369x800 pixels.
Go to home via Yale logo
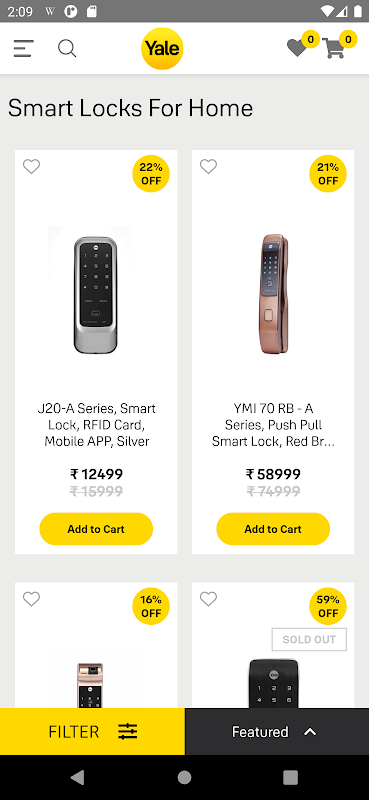[162, 48]
